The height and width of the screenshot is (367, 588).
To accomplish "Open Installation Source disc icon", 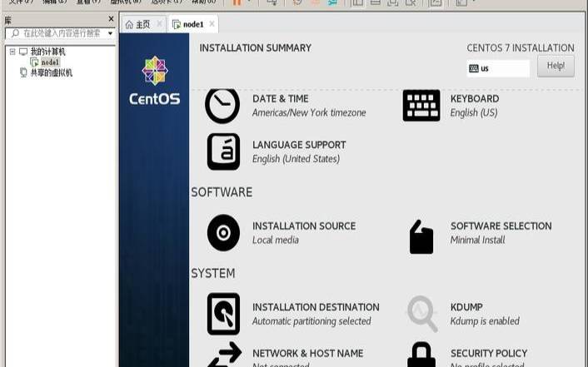I will [x=223, y=233].
